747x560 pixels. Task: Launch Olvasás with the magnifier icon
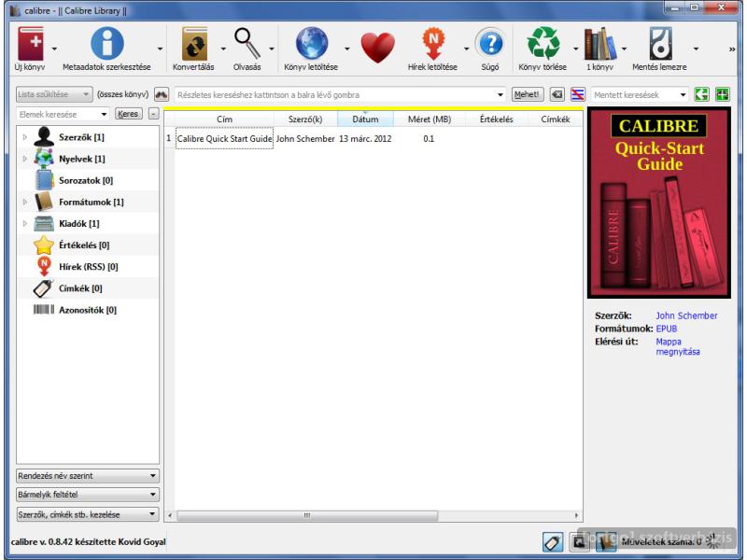(x=247, y=44)
